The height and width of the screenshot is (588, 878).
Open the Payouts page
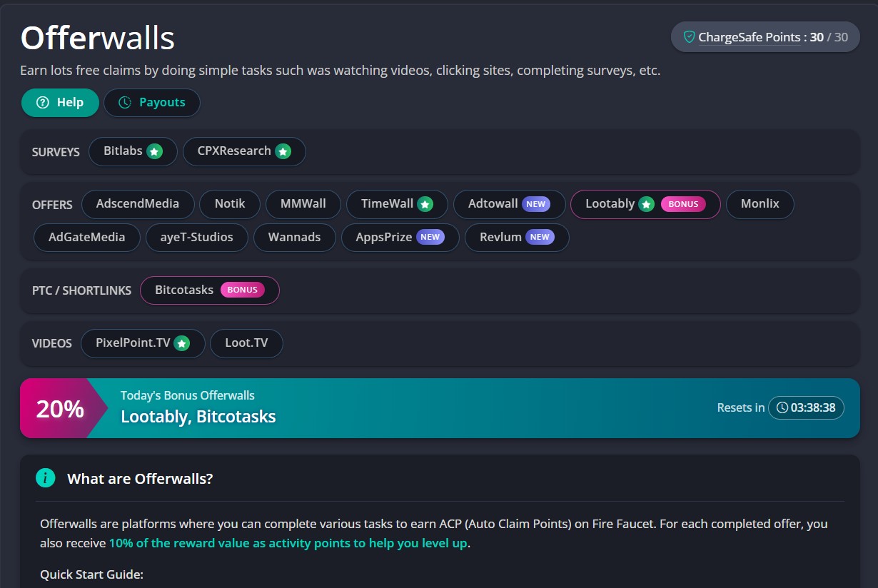tap(152, 103)
